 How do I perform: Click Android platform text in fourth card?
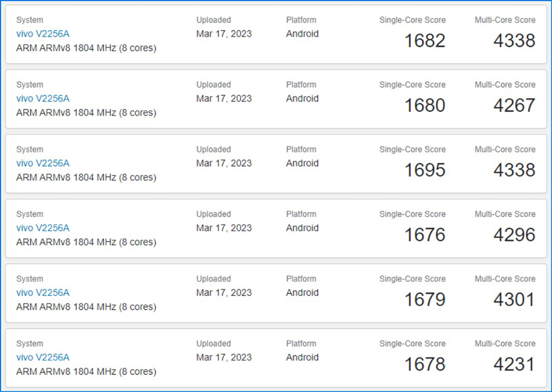pyautogui.click(x=302, y=228)
